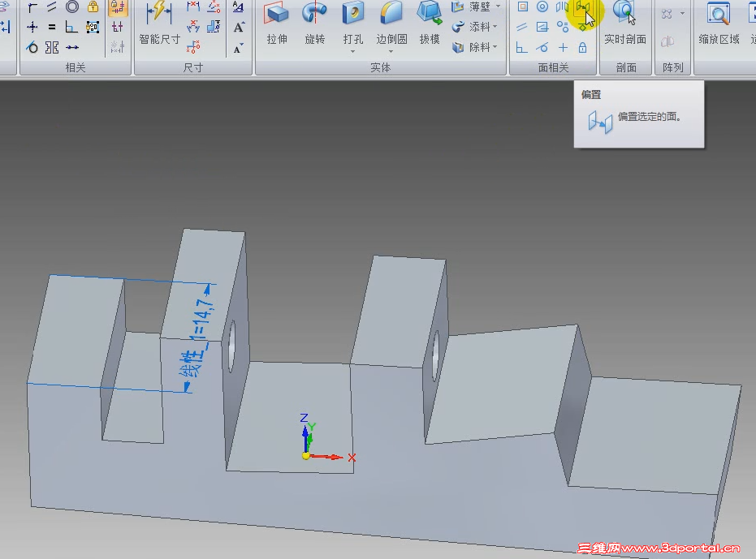
Task: Select the 偏置 Offset face icon
Action: (x=582, y=6)
